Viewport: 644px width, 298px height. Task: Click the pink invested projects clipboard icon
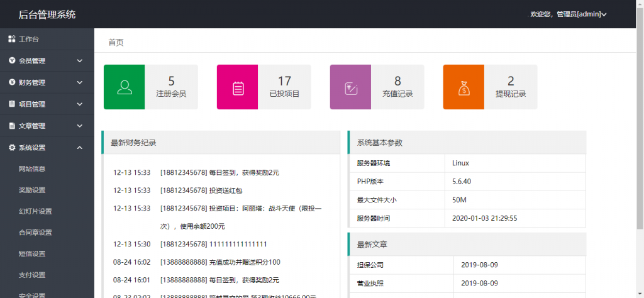coord(238,87)
